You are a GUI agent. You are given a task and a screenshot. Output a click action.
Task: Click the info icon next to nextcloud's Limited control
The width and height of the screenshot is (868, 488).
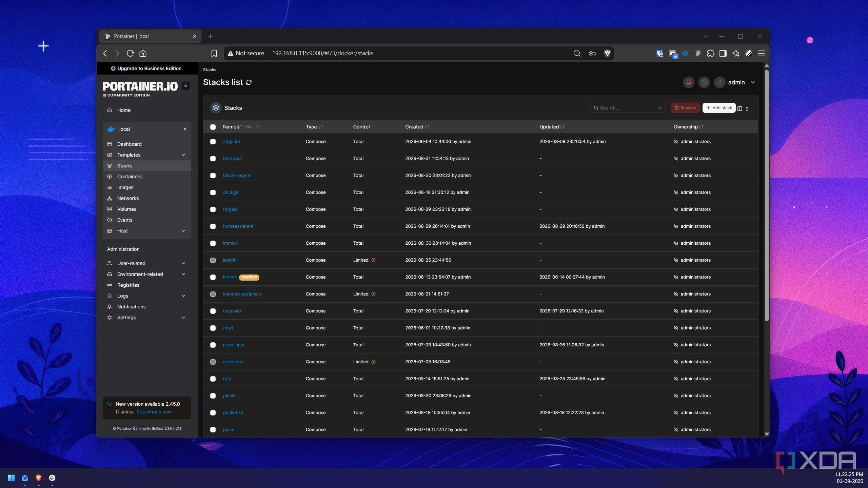373,362
